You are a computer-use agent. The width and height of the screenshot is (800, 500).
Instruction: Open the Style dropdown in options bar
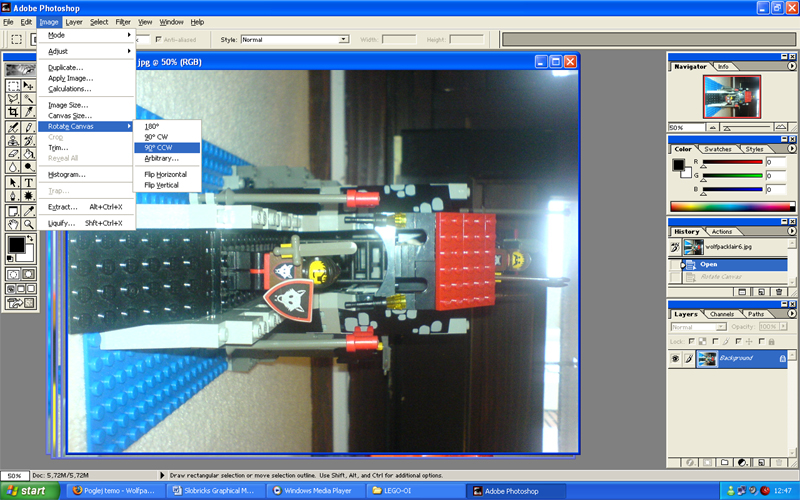point(344,39)
